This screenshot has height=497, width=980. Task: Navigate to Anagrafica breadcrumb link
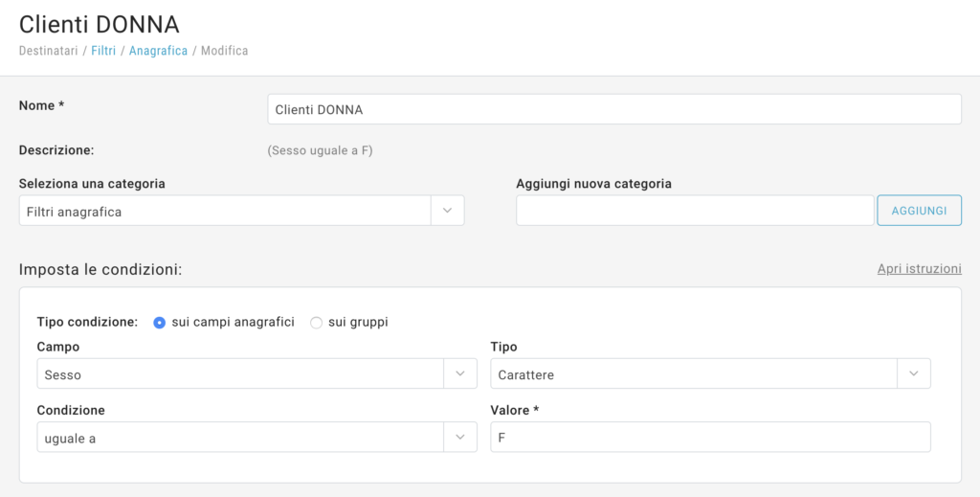click(x=158, y=51)
